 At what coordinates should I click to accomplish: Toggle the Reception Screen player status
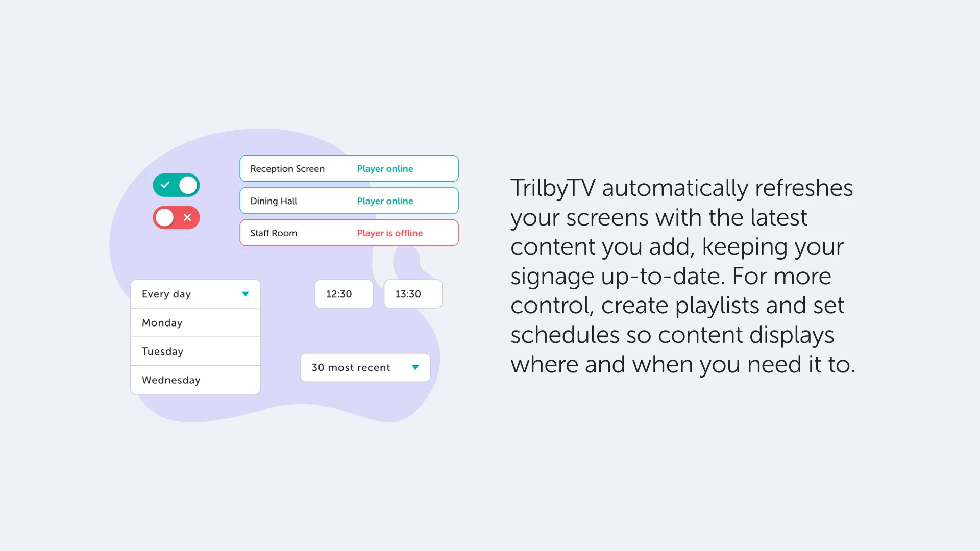[x=176, y=185]
